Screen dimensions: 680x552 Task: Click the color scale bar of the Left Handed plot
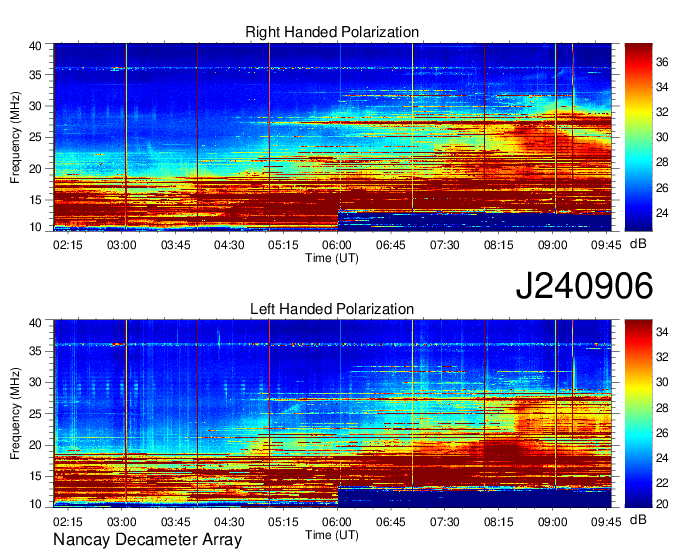(638, 413)
